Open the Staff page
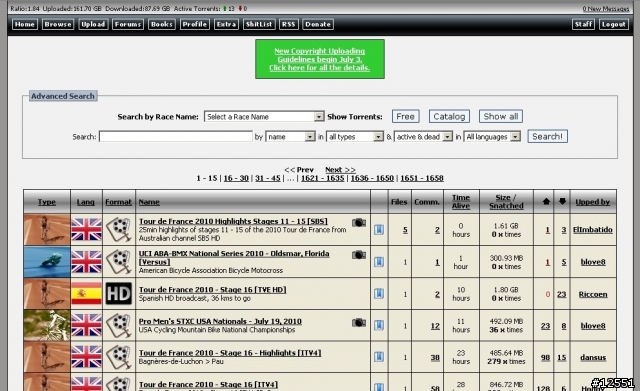 point(583,24)
